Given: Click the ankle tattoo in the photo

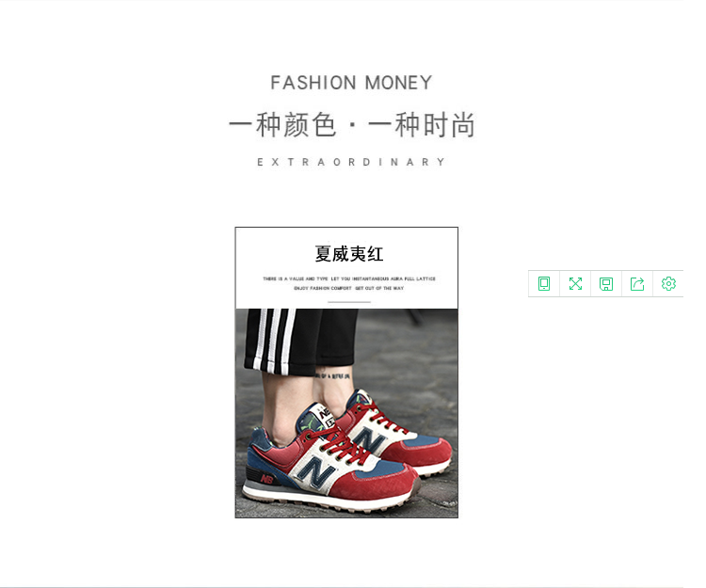Looking at the screenshot, I should (x=333, y=375).
